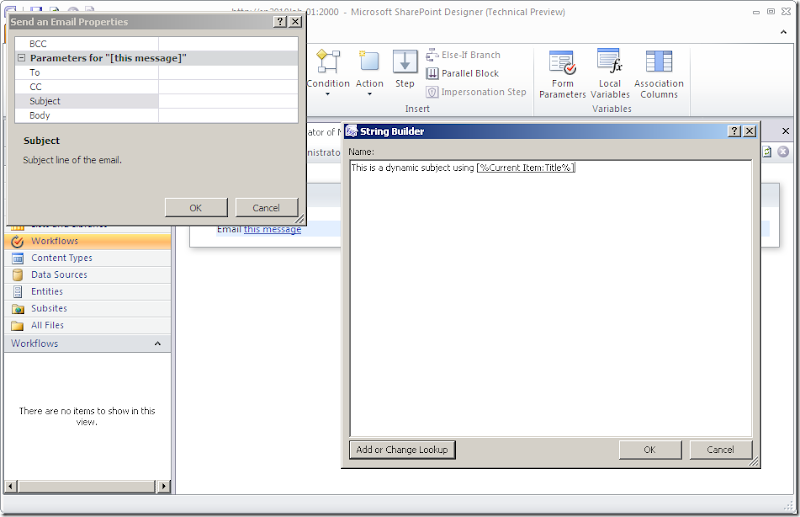Click the Workflows navigation icon
The height and width of the screenshot is (517, 800).
pyautogui.click(x=17, y=241)
